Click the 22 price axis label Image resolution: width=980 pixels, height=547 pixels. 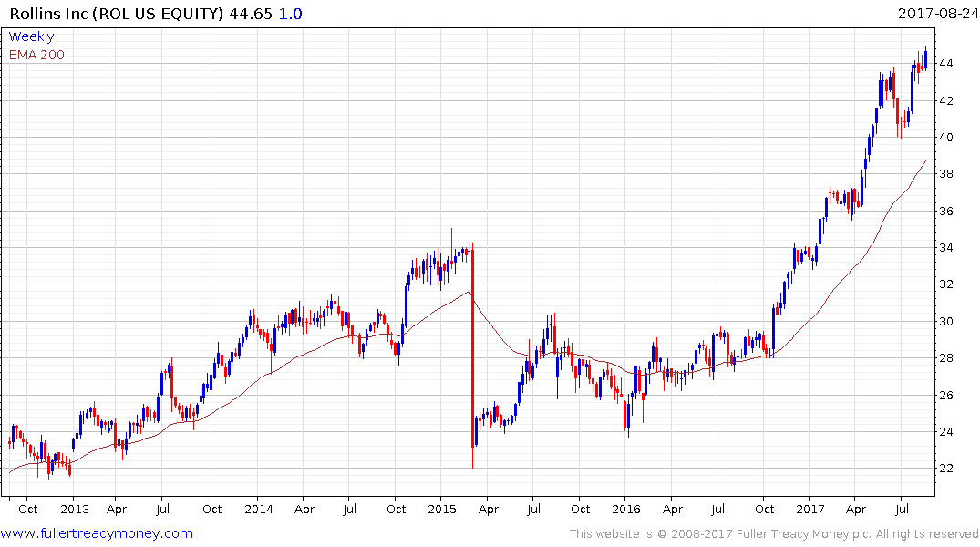coord(945,469)
